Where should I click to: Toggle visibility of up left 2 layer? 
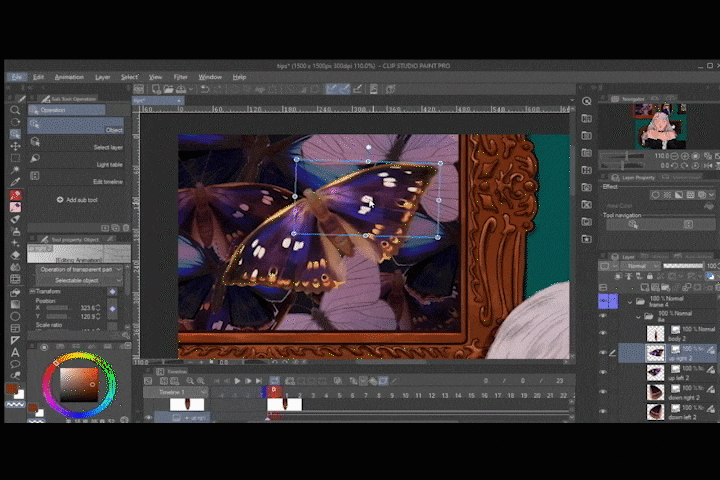[603, 372]
